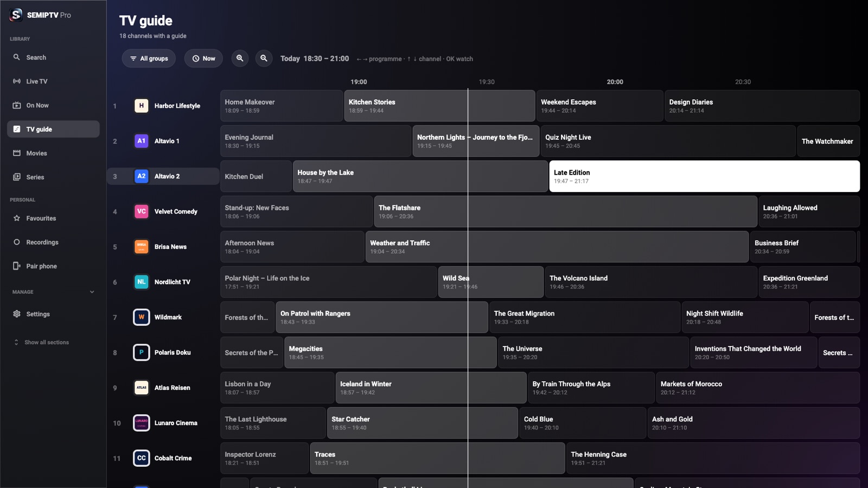Select TV guide in sidebar

[x=53, y=129]
